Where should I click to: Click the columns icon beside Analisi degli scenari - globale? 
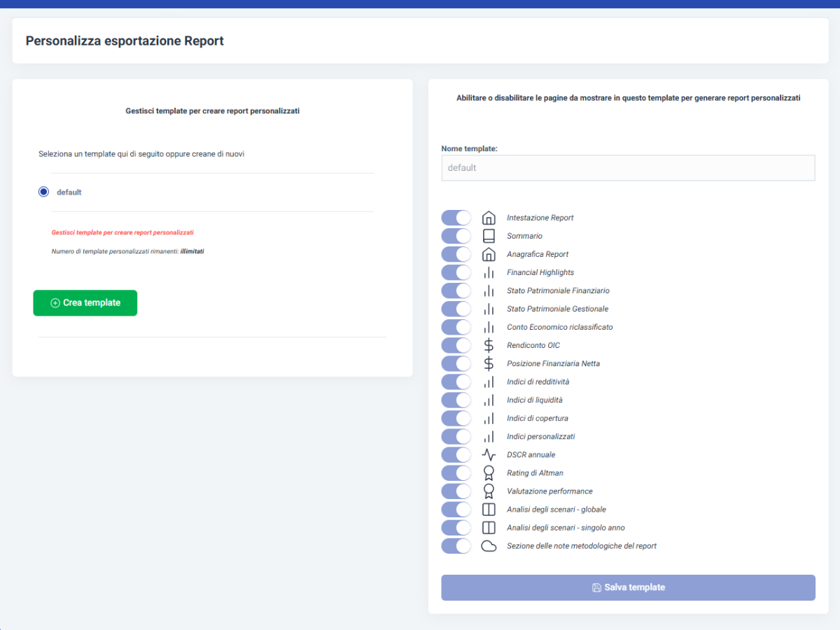(x=489, y=509)
